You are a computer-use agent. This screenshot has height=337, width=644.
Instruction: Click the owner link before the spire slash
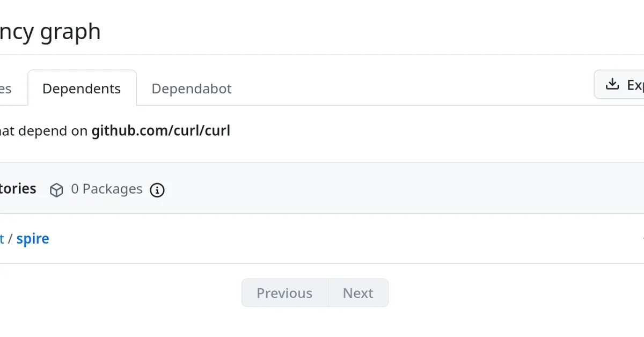pos(2,238)
